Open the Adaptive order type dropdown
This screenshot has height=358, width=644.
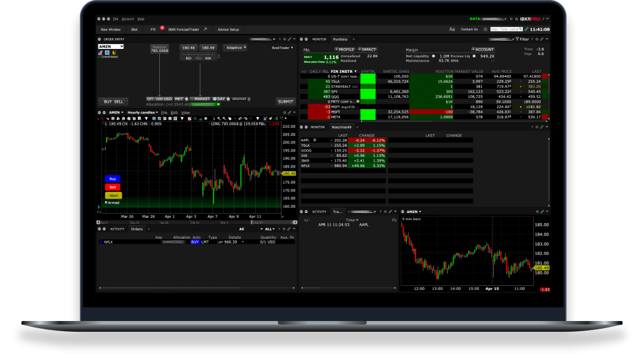(234, 48)
